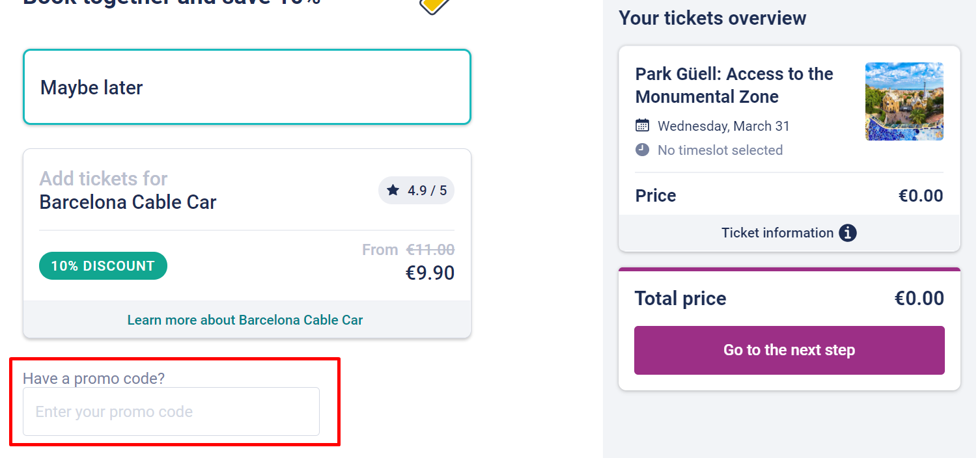Viewport: 980px width, 458px height.
Task: Click the star icon in the 4.9 / 5 rating
Action: pos(393,190)
